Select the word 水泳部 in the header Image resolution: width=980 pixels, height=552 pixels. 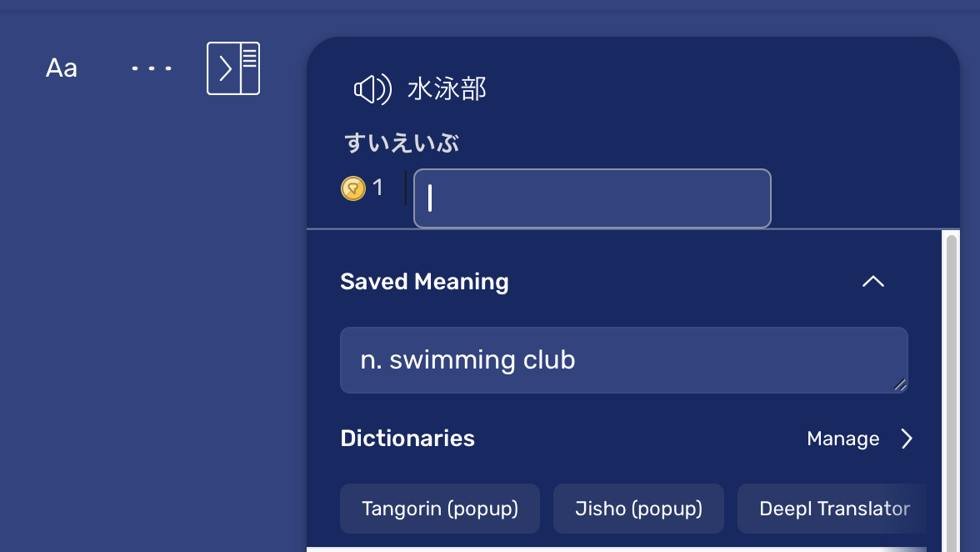tap(447, 88)
